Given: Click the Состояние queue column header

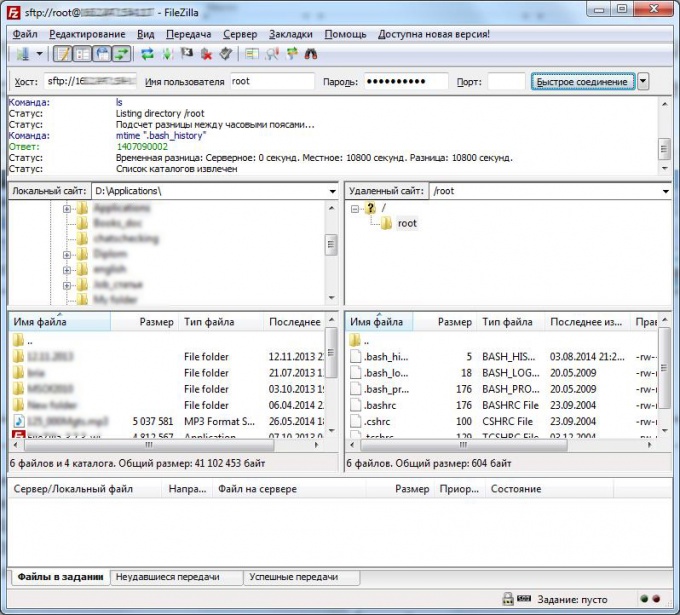Looking at the screenshot, I should point(549,489).
